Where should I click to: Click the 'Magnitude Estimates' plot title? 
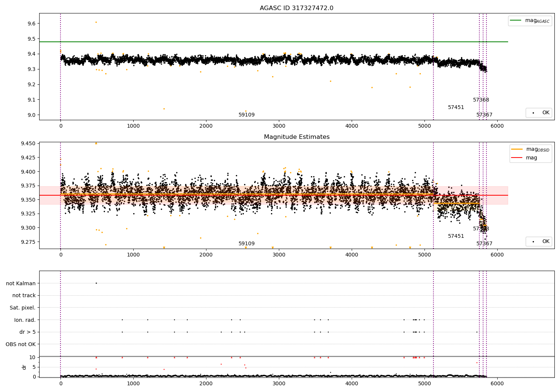(297, 137)
